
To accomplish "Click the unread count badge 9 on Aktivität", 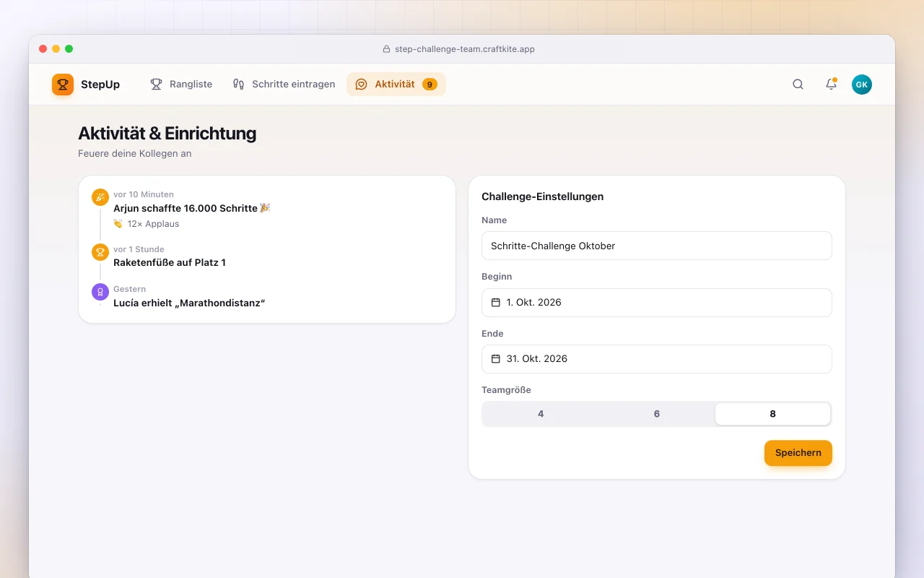I will point(430,85).
